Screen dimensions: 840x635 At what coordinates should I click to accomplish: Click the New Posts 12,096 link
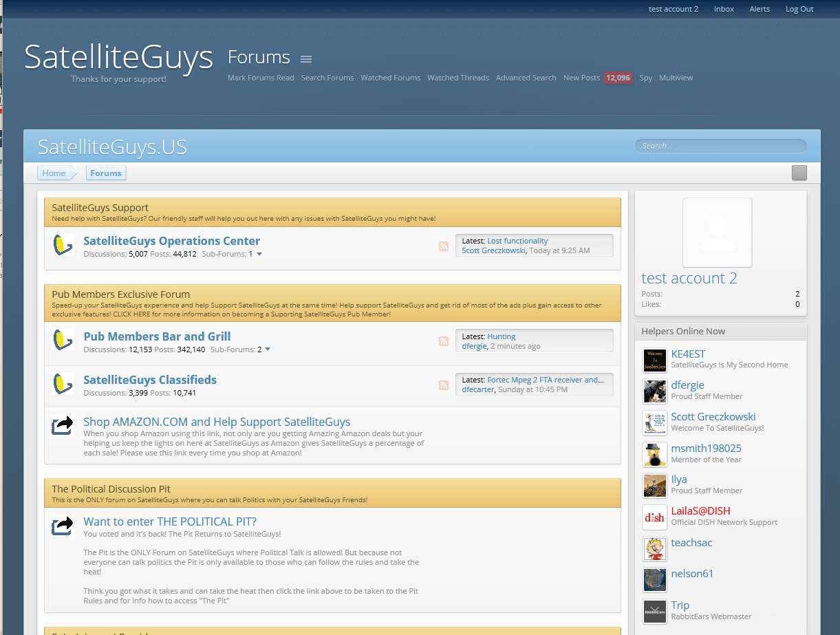[597, 78]
